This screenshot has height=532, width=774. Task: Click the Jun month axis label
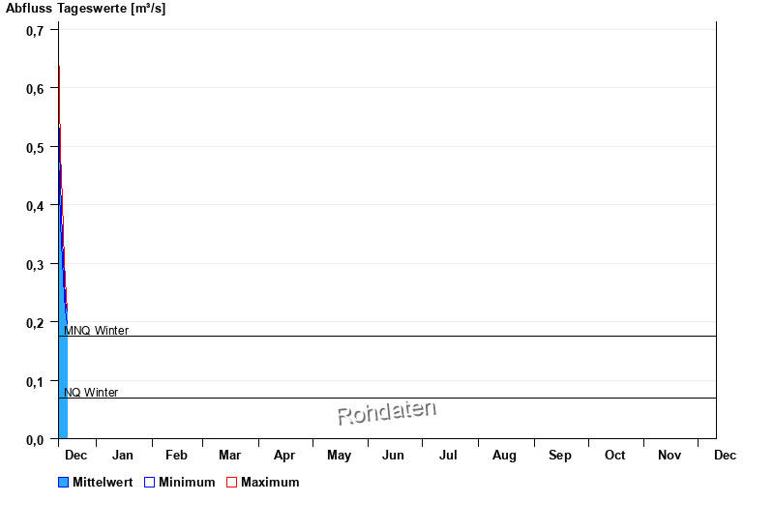(x=393, y=456)
